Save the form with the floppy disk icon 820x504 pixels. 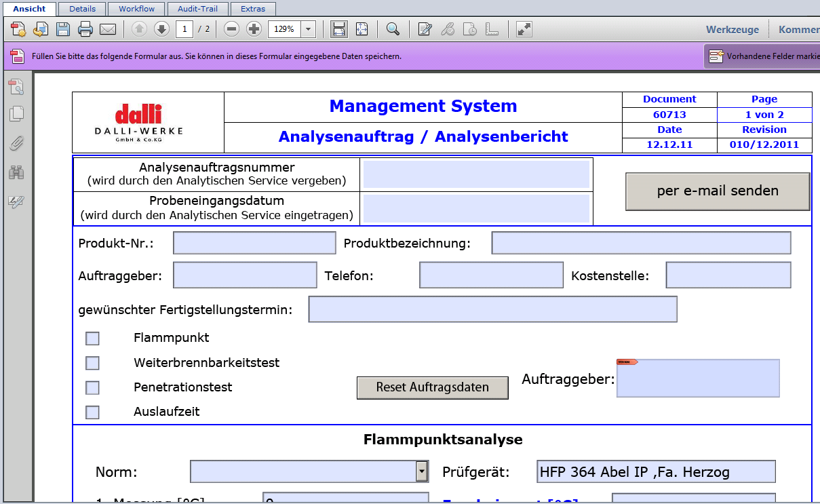coord(63,29)
